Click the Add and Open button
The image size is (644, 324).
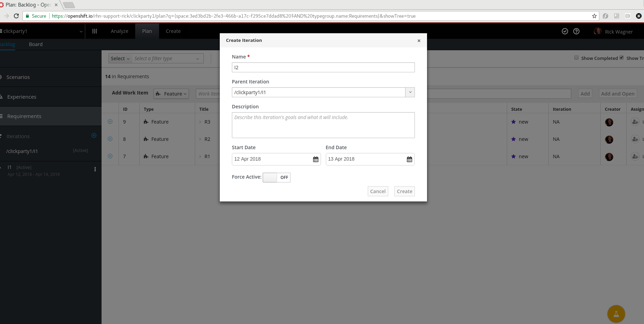coord(617,93)
